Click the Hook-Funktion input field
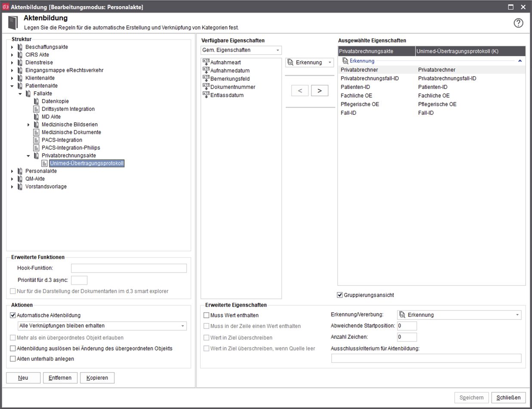The image size is (532, 409). click(x=129, y=268)
